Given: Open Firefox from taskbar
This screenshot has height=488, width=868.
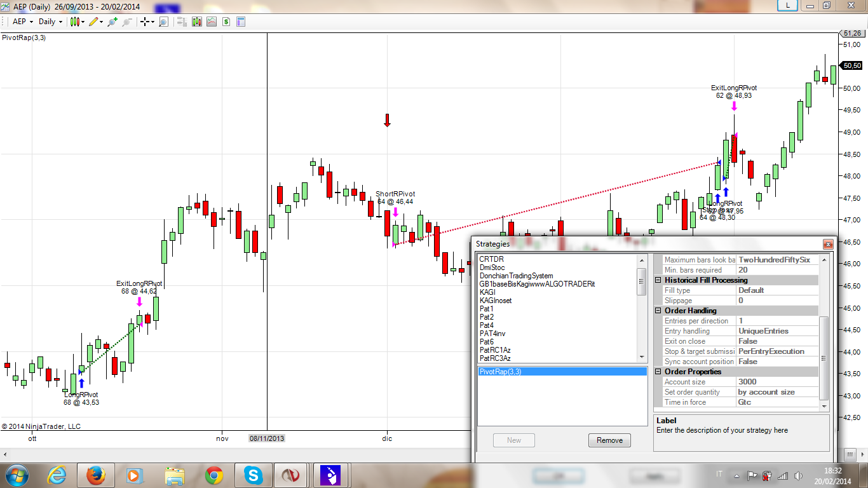Looking at the screenshot, I should point(96,475).
